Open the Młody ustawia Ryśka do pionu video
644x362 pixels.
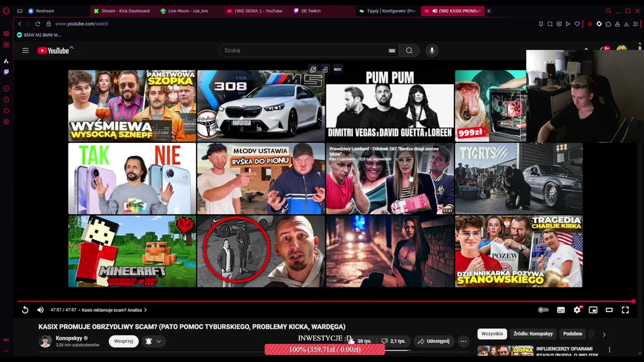point(261,178)
